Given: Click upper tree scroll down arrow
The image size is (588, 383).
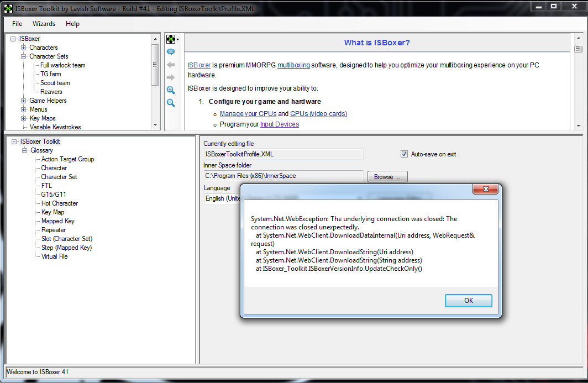Looking at the screenshot, I should (x=155, y=125).
